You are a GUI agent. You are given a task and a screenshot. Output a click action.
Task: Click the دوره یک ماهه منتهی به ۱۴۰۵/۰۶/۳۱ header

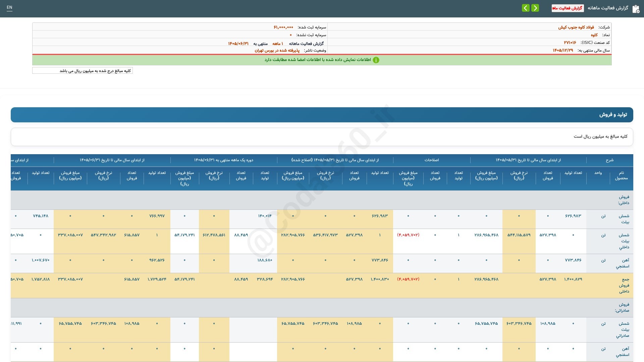point(224,160)
